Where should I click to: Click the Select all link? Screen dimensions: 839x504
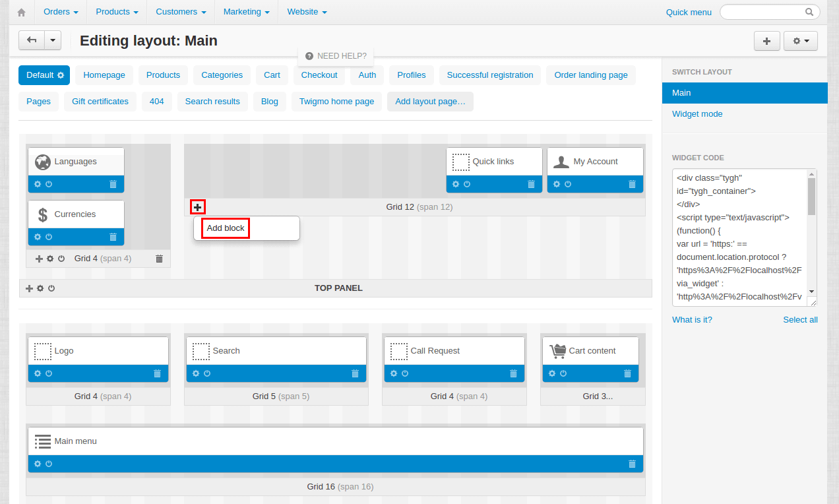pyautogui.click(x=800, y=320)
